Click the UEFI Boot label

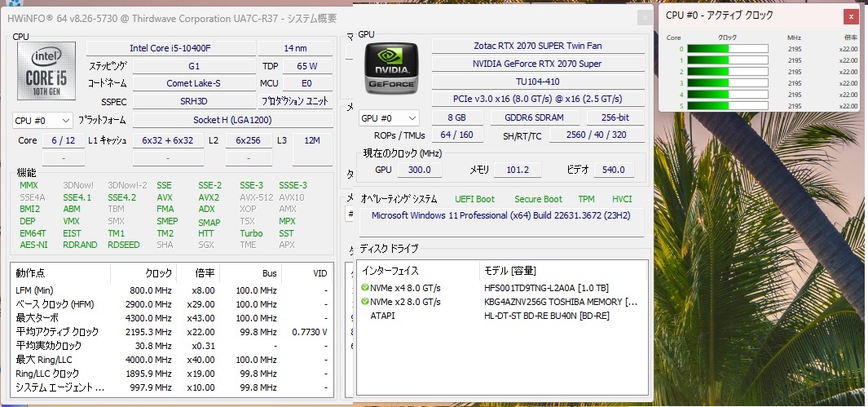click(x=475, y=199)
